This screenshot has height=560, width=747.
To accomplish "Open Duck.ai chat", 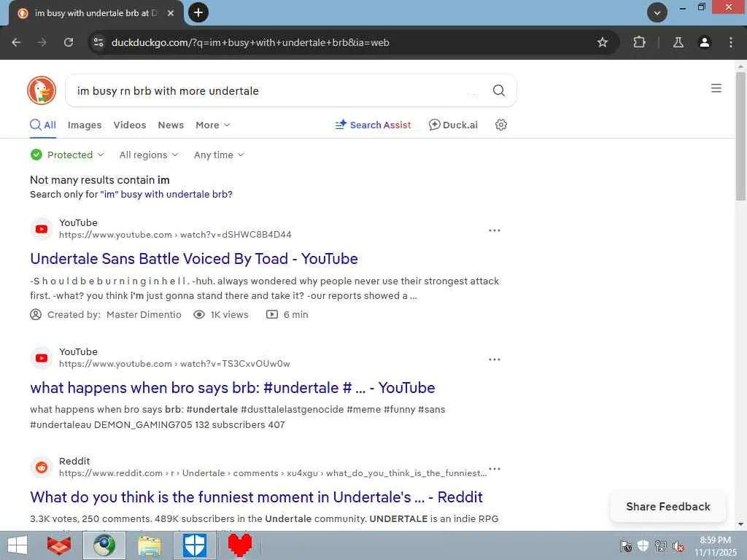I will [453, 125].
